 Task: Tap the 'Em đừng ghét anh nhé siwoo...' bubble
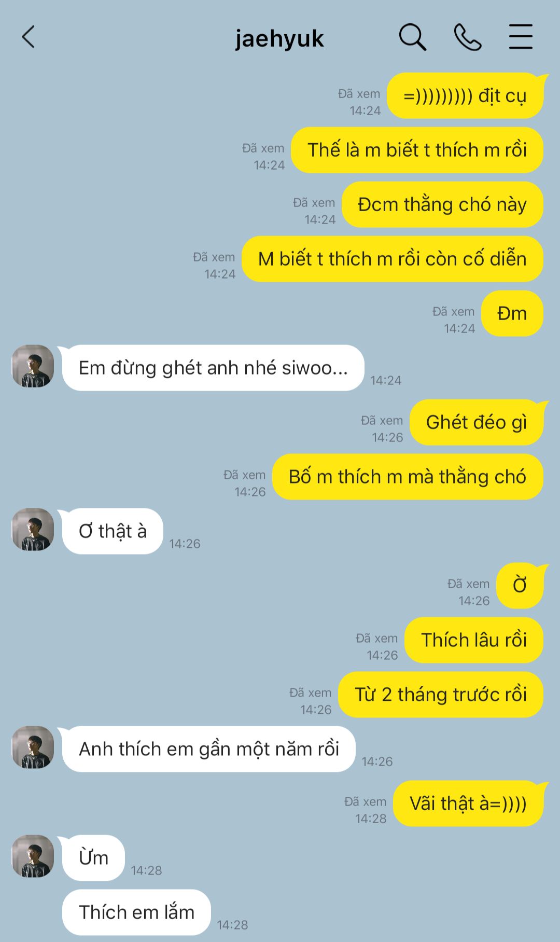pyautogui.click(x=213, y=368)
